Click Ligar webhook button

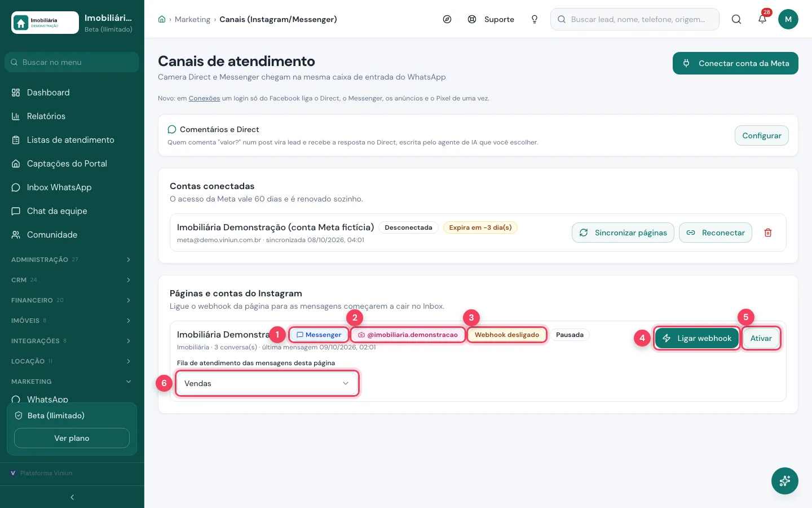coord(696,338)
